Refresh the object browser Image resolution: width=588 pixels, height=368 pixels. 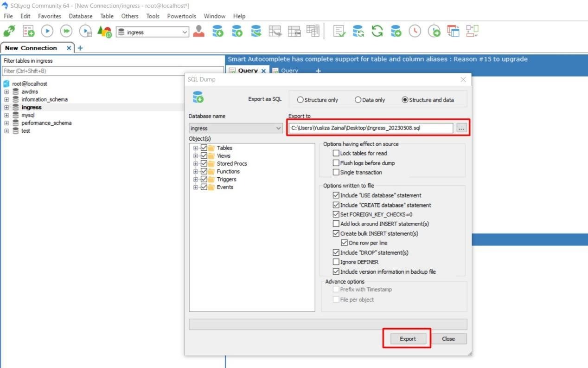coord(377,31)
